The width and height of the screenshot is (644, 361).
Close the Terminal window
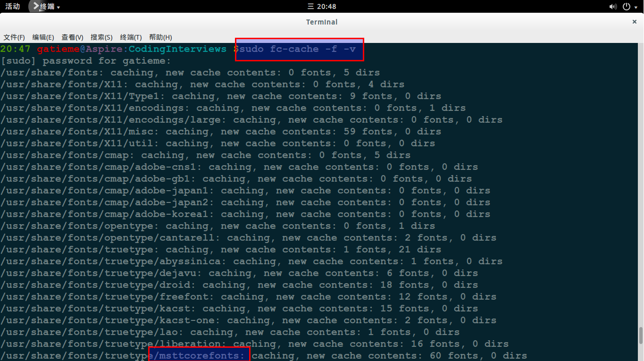click(635, 22)
